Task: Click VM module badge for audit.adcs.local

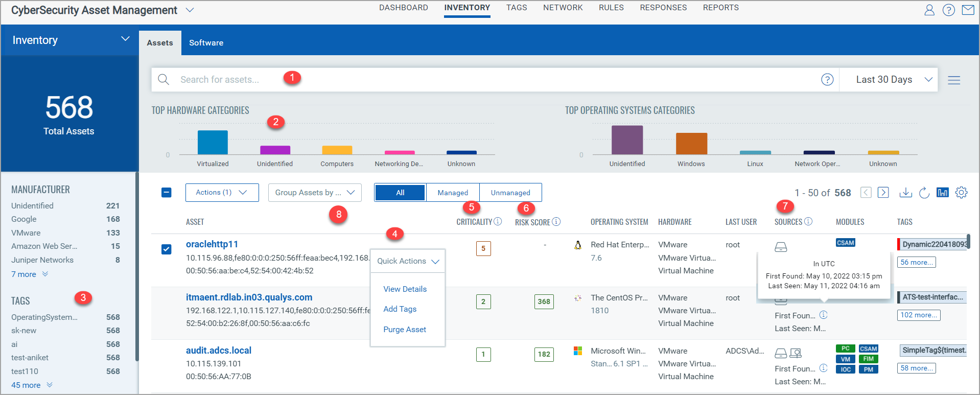Action: click(x=846, y=359)
